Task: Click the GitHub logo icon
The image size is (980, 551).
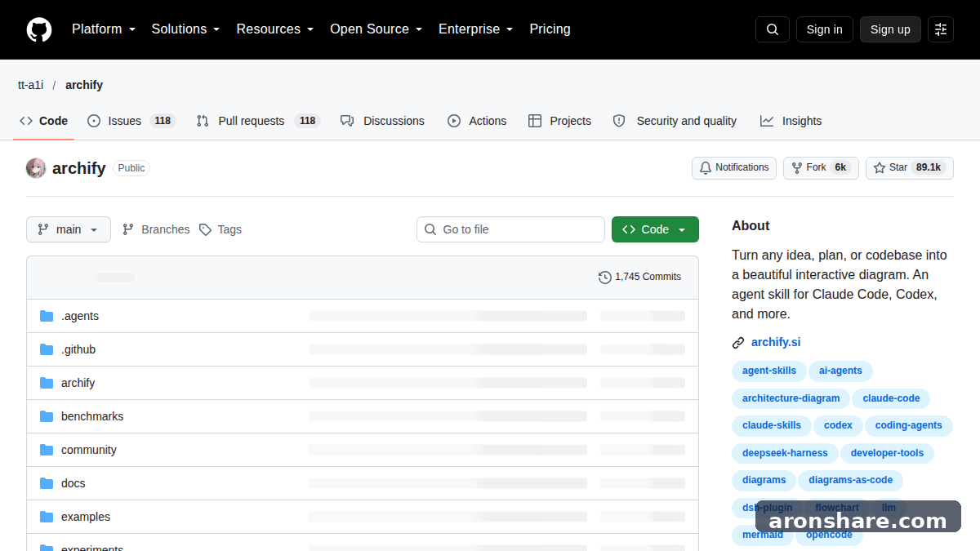Action: pyautogui.click(x=39, y=29)
